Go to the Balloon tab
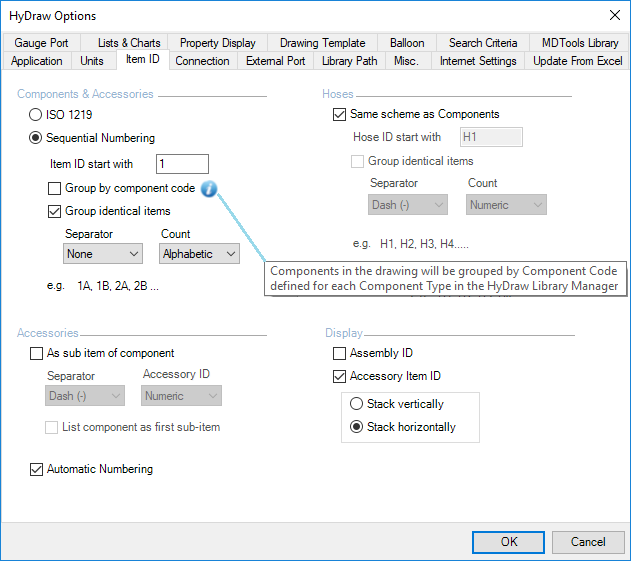Screen dimensions: 631x561 coord(407,43)
